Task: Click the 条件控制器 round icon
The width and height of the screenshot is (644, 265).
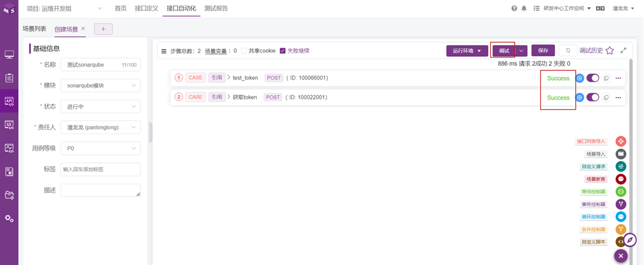Action: 621,229
